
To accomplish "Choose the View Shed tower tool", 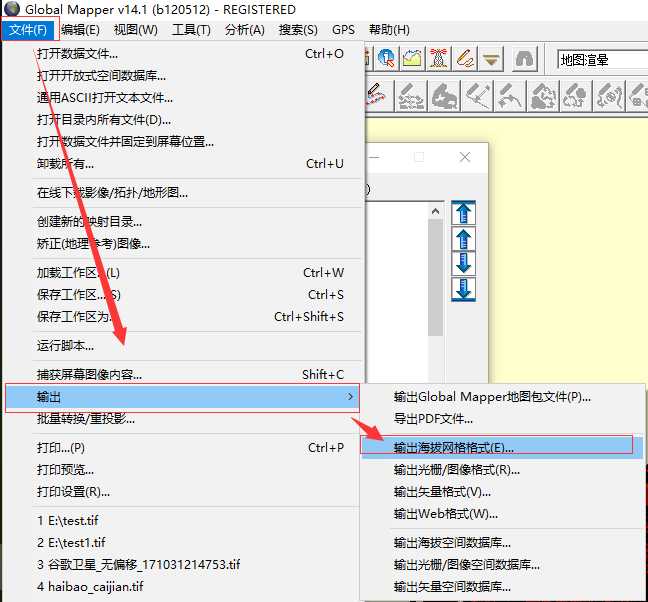I will [438, 59].
